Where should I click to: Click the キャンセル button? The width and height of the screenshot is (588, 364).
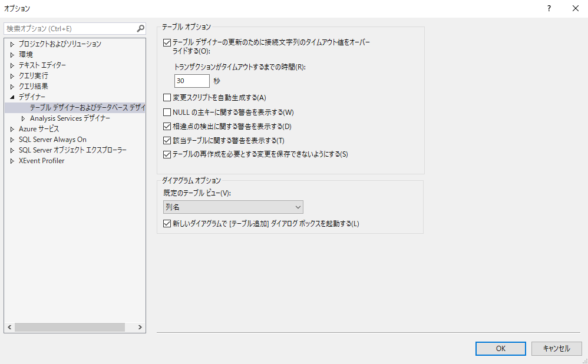(x=556, y=349)
